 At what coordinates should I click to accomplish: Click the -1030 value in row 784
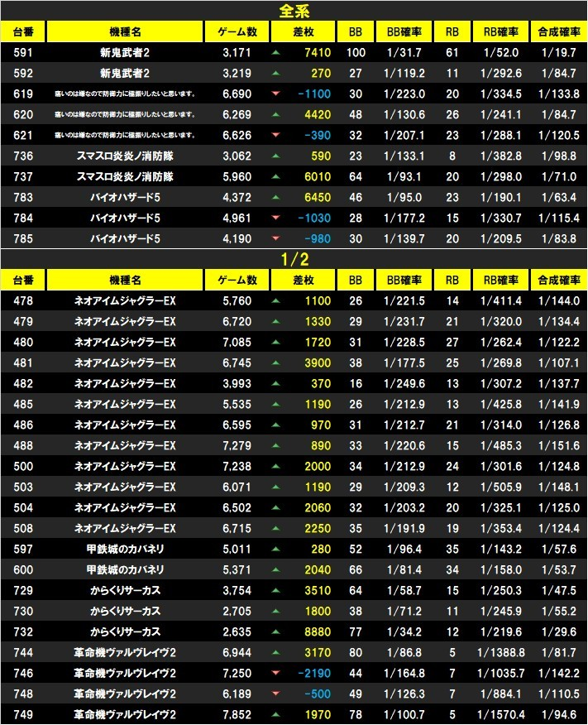coord(314,218)
